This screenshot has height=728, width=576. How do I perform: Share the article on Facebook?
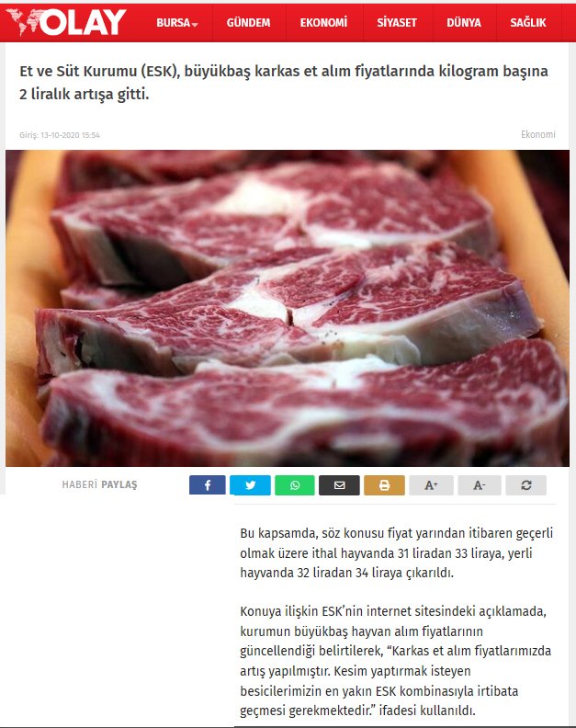207,485
